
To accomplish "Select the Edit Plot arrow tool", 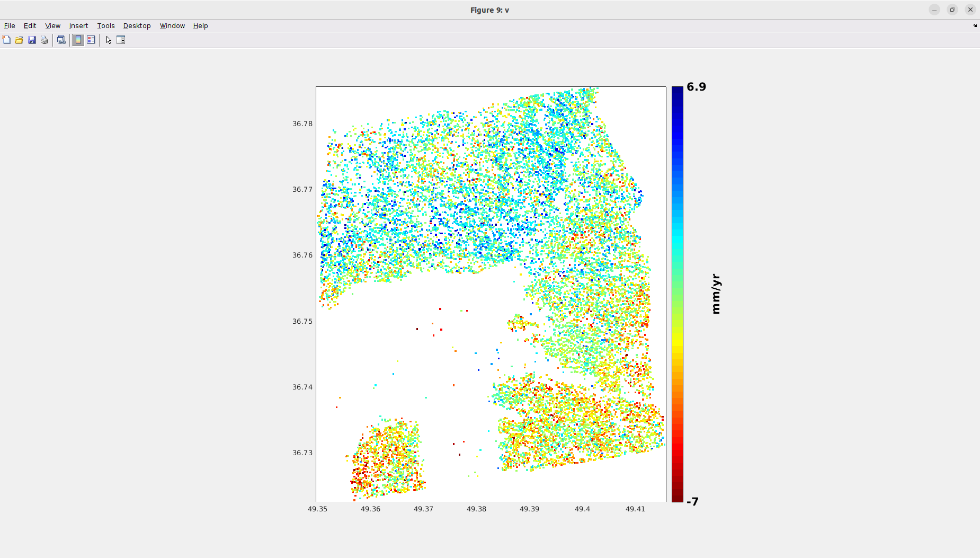I will pos(109,40).
